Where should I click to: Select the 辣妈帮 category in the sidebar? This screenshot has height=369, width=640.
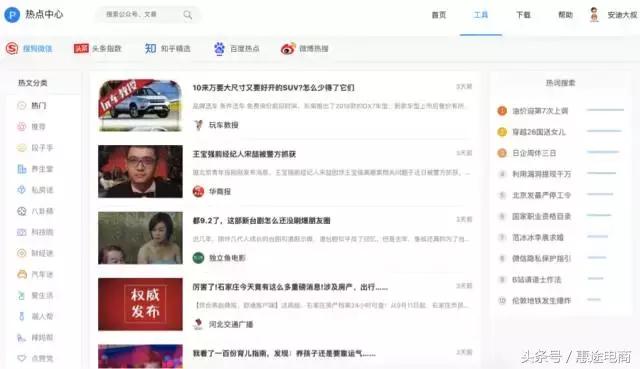[35, 338]
